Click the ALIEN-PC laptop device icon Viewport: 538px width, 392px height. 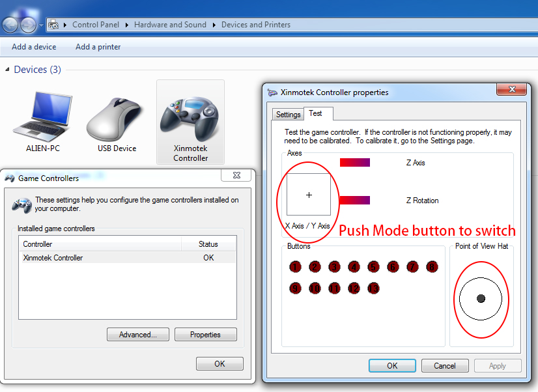(x=42, y=117)
